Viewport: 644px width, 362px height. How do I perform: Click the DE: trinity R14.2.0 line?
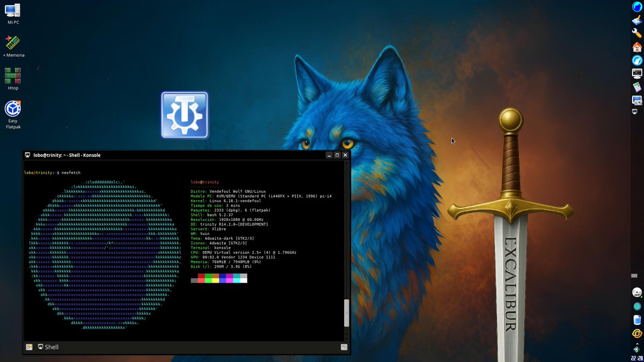point(229,224)
